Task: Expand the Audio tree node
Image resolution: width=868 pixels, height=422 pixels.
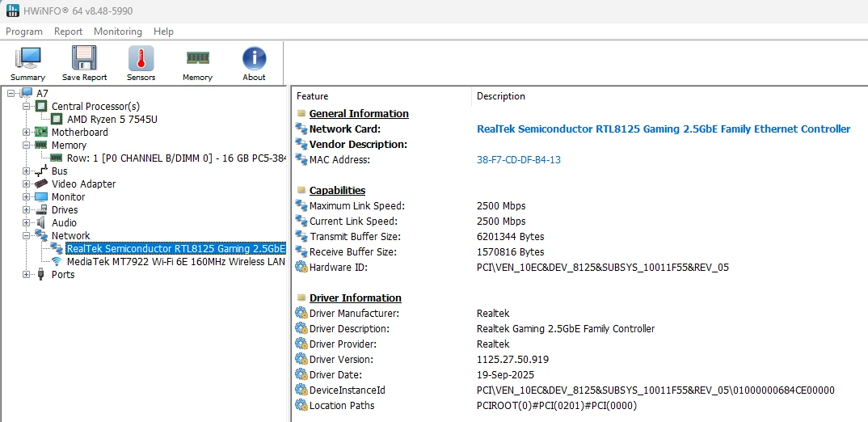Action: (26, 222)
